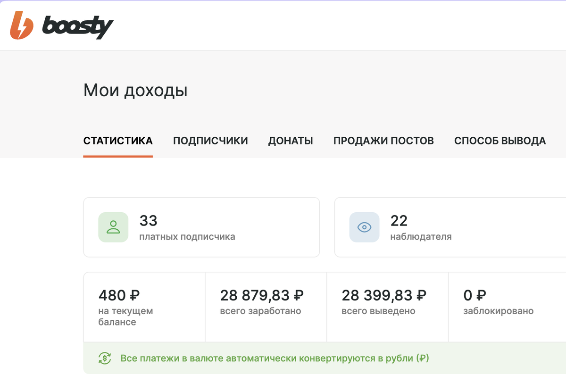Click the currency conversion refresh icon
566x392 pixels.
pyautogui.click(x=104, y=358)
